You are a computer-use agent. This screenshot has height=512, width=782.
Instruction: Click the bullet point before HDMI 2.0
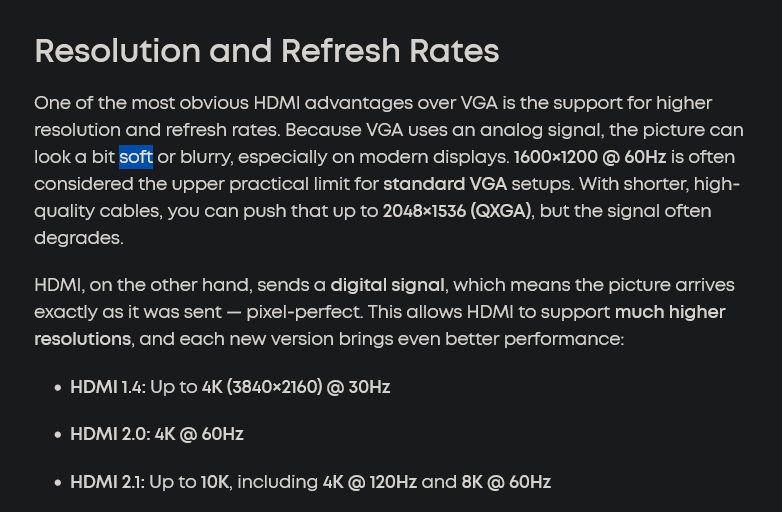coord(57,435)
